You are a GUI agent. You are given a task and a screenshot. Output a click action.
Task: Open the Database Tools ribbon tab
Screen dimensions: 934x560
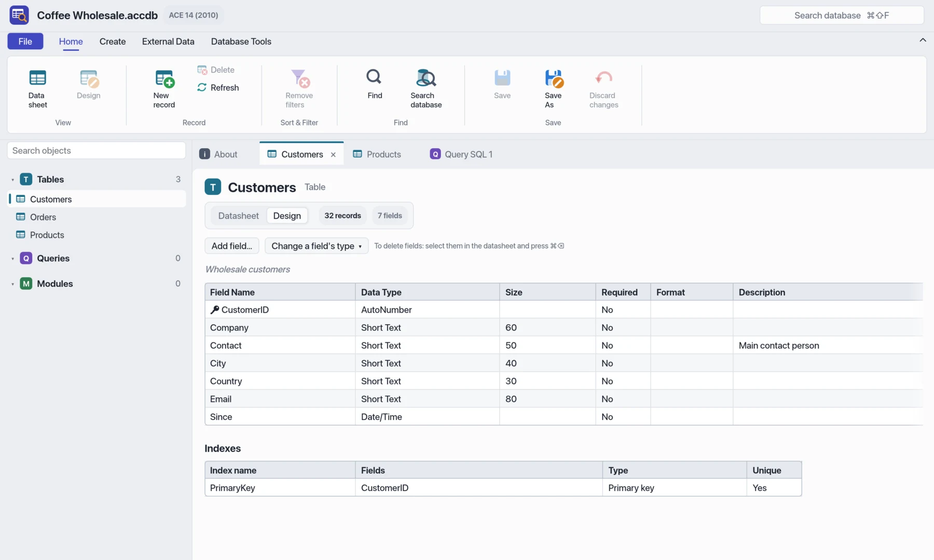click(x=241, y=41)
